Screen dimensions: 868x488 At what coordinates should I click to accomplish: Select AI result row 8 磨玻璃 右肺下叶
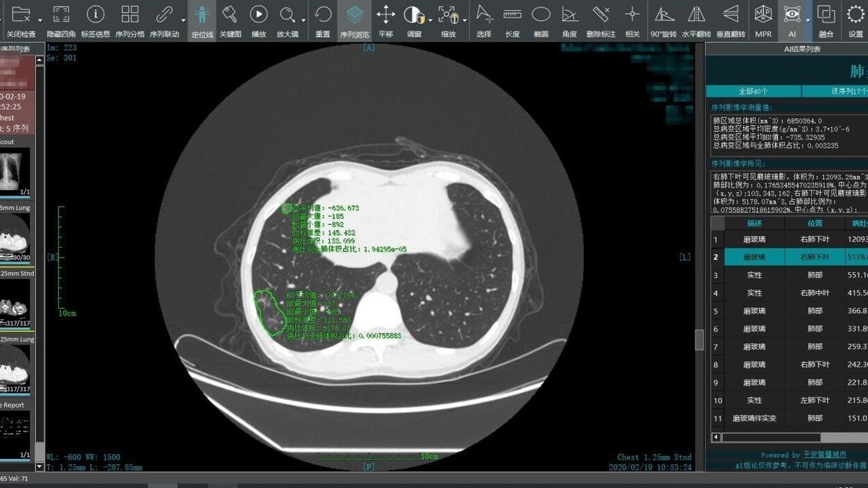click(x=790, y=364)
